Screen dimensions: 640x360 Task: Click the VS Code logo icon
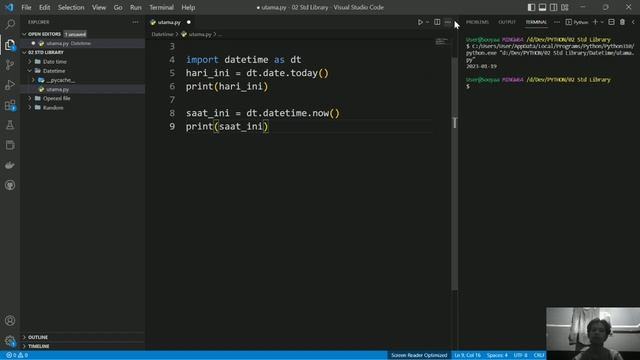click(x=9, y=7)
